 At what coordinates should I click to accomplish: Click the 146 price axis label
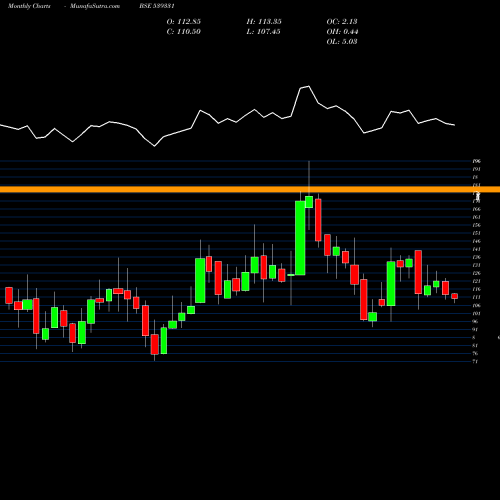click(476, 241)
